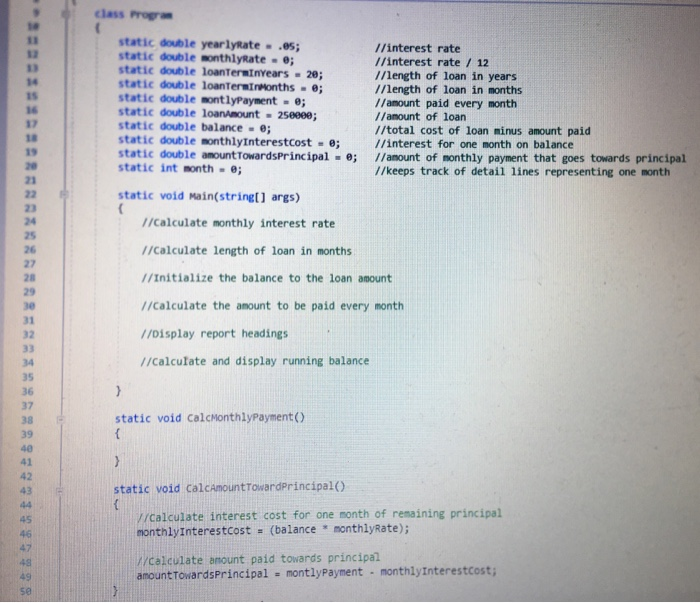Image resolution: width=700 pixels, height=603 pixels.
Task: Click the '//amount of loan' comment
Action: click(x=420, y=117)
